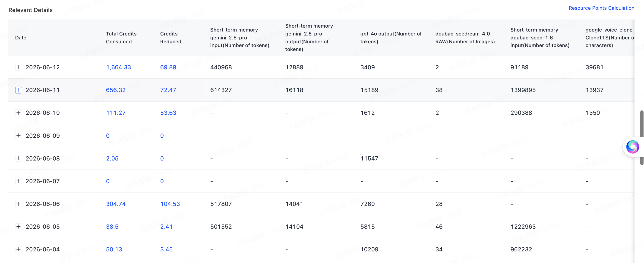Click plus icon beside 2026-06-05
Image resolution: width=644 pixels, height=263 pixels.
pos(19,226)
